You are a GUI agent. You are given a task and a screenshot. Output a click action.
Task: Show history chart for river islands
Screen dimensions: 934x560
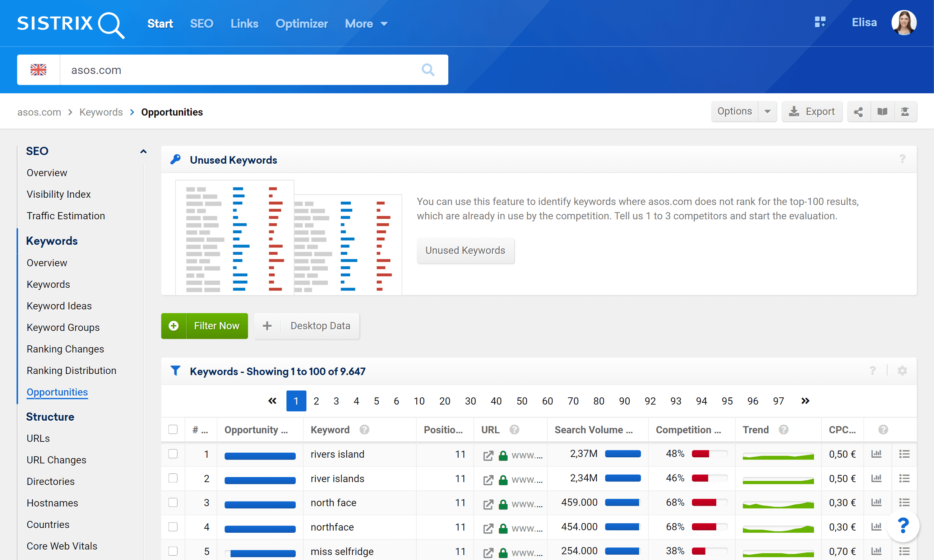tap(876, 479)
